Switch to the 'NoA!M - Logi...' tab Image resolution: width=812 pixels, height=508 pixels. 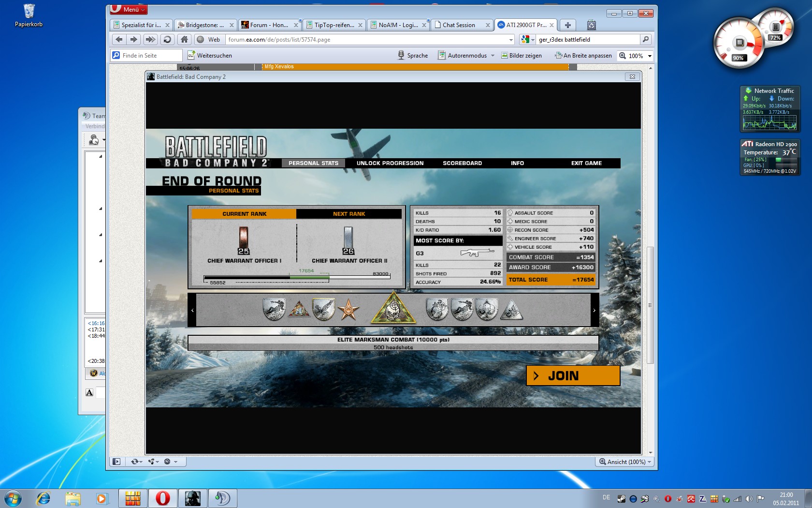[x=398, y=25]
